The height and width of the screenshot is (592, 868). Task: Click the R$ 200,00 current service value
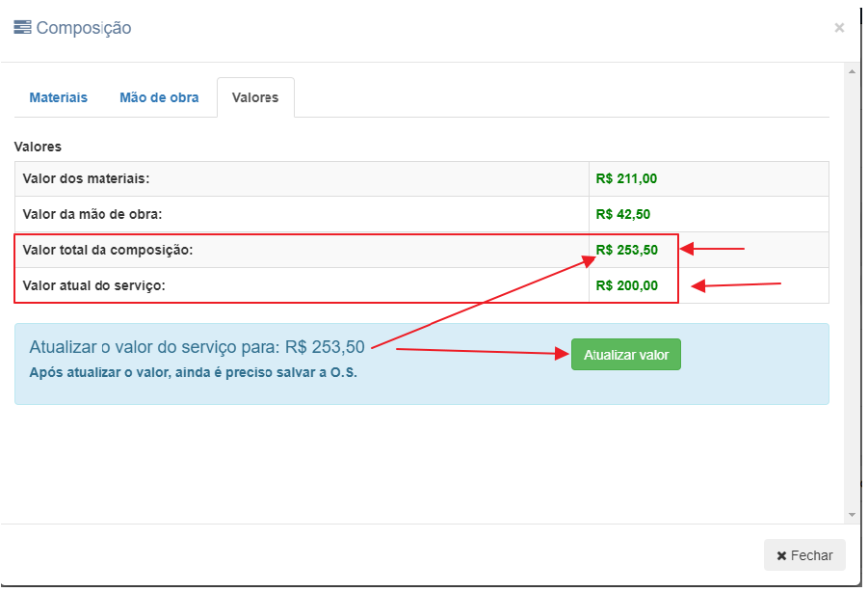[x=627, y=285]
